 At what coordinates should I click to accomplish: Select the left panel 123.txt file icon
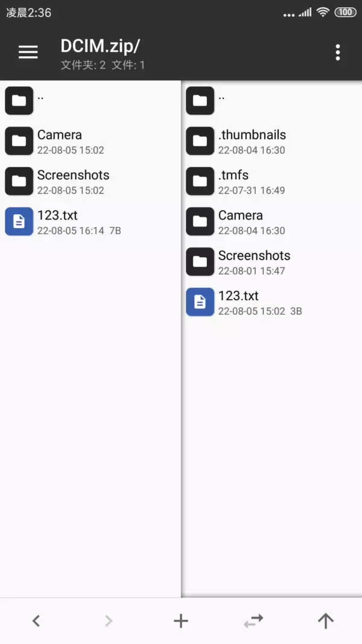click(x=19, y=222)
